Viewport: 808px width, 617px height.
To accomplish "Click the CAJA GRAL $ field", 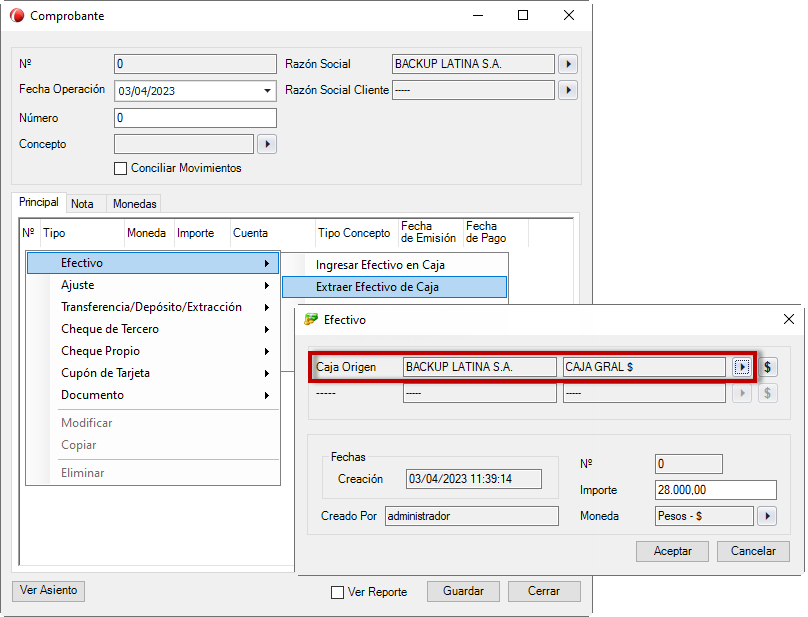I will [644, 367].
